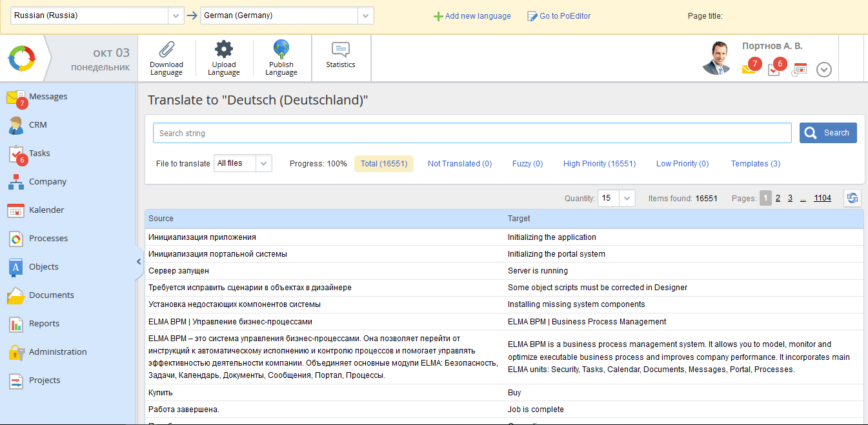The image size is (868, 425).
Task: Click the Publish Language globe icon
Action: coord(281,50)
